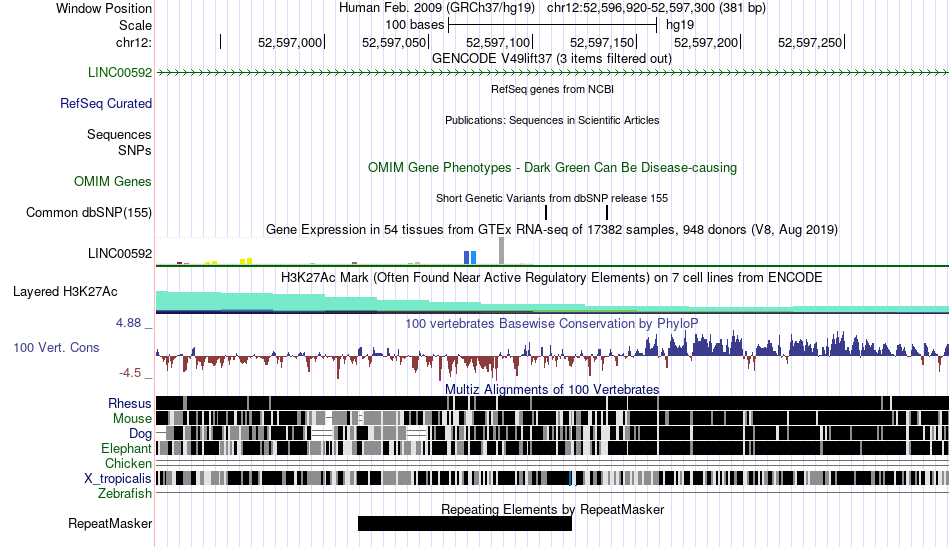Click the chr12 position text in header
The image size is (950, 547).
tap(656, 8)
